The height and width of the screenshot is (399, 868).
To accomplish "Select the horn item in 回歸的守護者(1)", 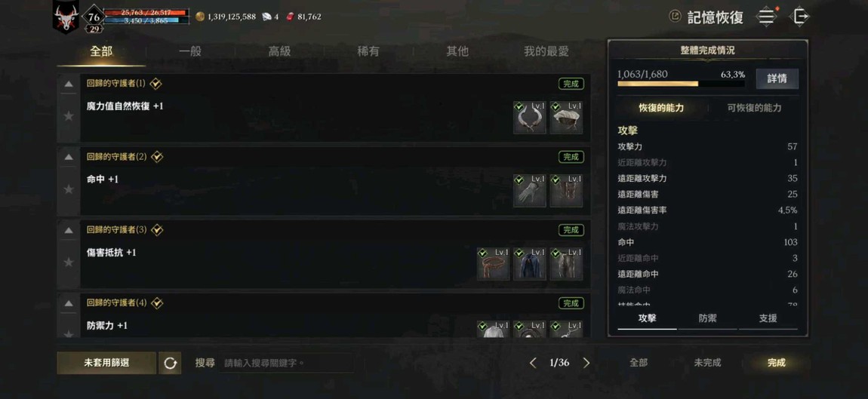I will point(529,118).
